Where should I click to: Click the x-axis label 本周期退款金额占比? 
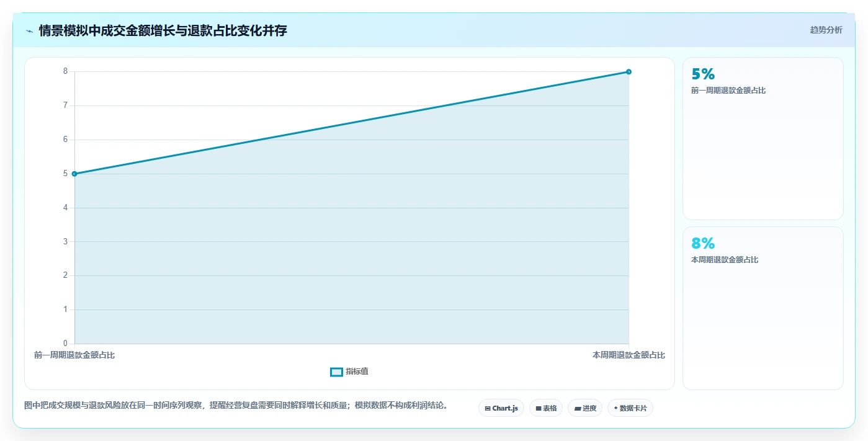click(x=629, y=355)
